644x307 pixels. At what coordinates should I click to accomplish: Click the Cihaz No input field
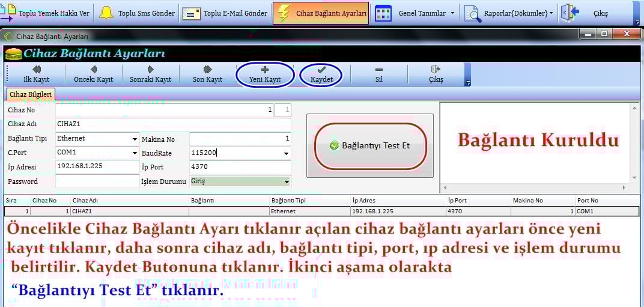(x=165, y=110)
